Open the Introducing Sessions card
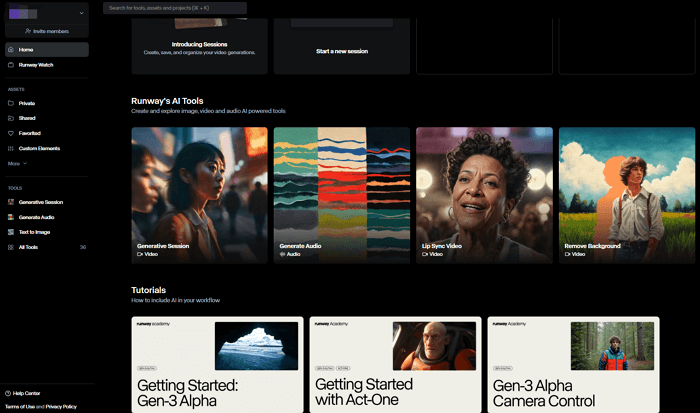 (x=200, y=46)
